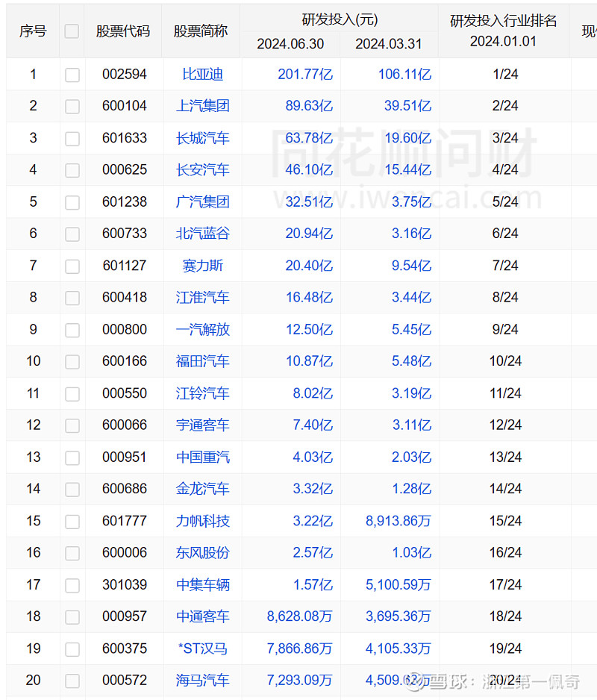Click the 研发投入行业排名 column header
Viewport: 597px width, 700px height.
[x=503, y=21]
